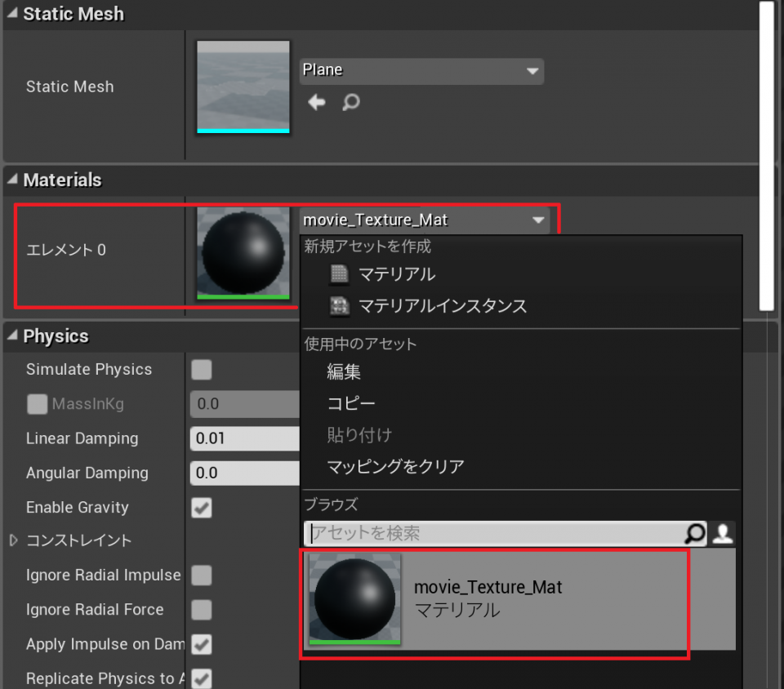This screenshot has width=784, height=689.
Task: Expand the コンストレイント section
Action: [x=14, y=540]
